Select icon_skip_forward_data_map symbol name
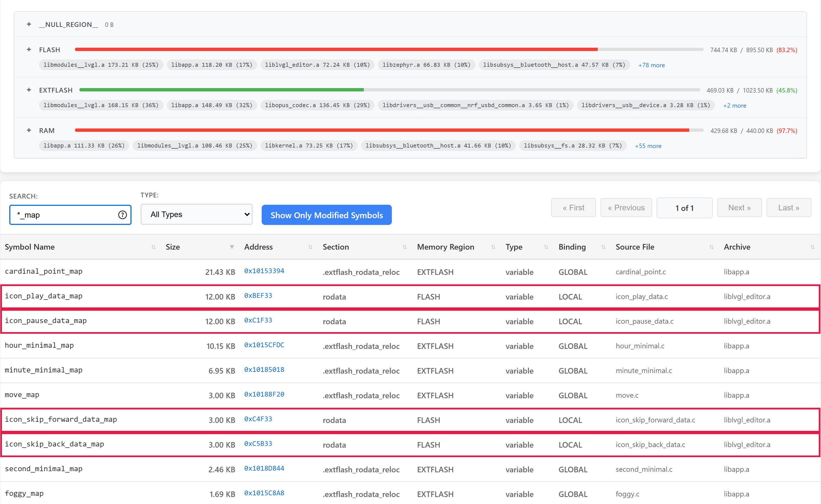The height and width of the screenshot is (504, 821). click(x=61, y=419)
